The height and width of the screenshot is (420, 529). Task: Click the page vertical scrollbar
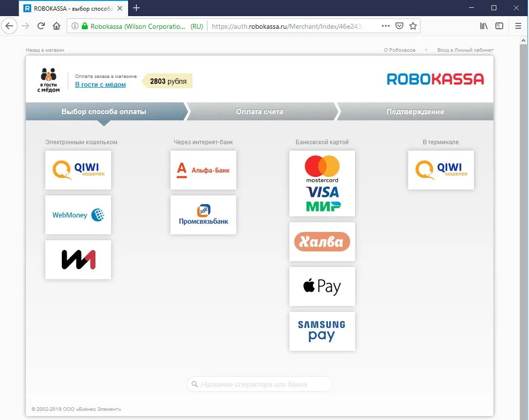pos(523,232)
